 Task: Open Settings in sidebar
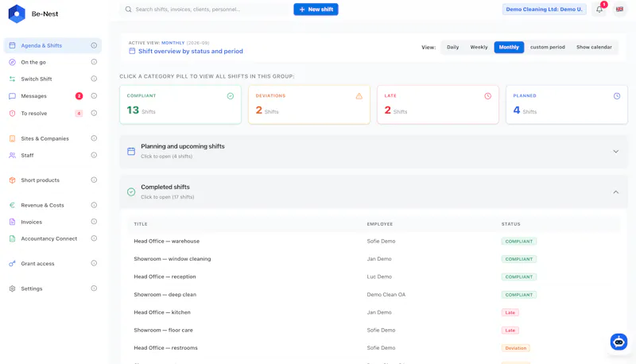(52, 288)
